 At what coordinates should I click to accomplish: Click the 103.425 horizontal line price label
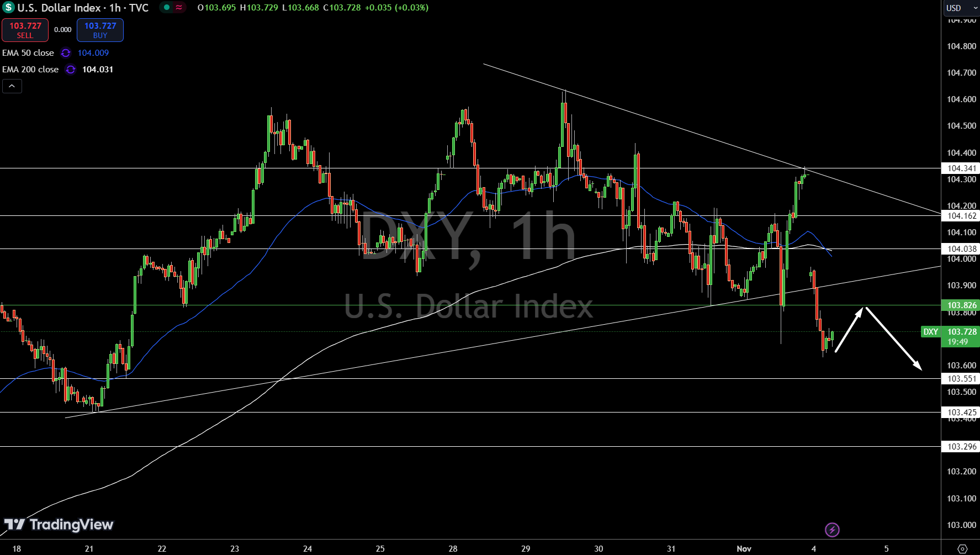click(x=961, y=413)
